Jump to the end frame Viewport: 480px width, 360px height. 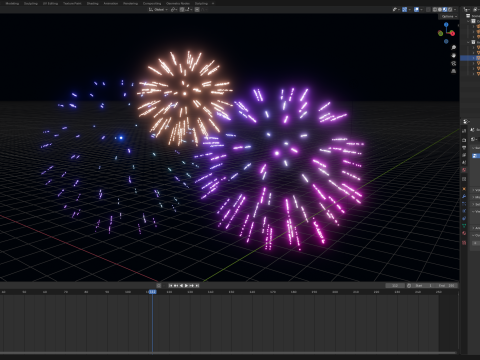pos(197,286)
